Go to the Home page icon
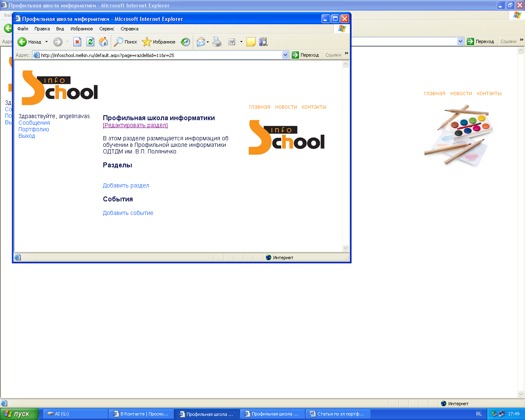The height and width of the screenshot is (420, 525). tap(103, 42)
